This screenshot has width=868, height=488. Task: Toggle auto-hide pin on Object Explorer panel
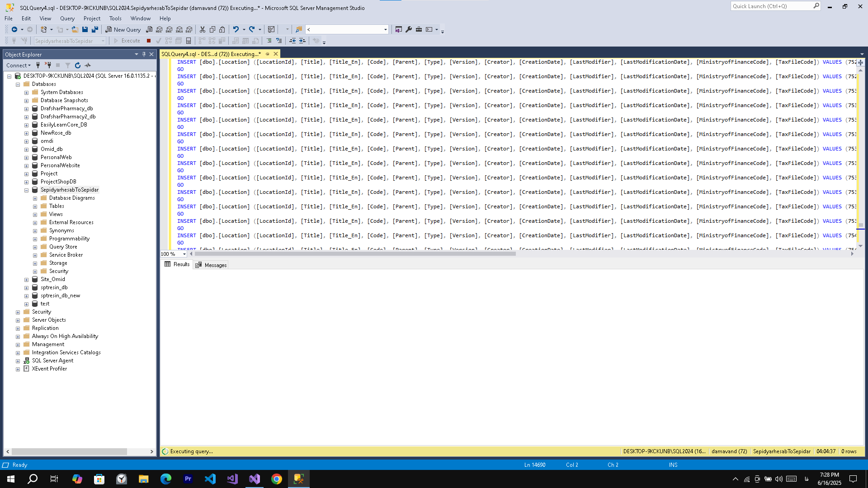click(x=144, y=54)
